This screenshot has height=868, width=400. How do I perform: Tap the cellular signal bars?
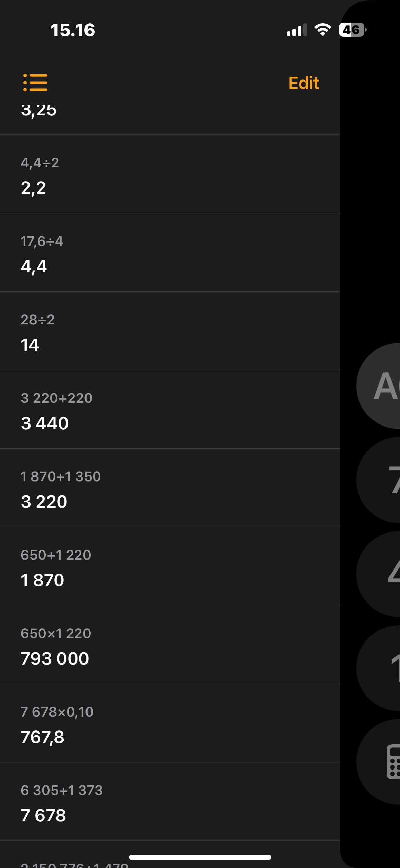[296, 30]
